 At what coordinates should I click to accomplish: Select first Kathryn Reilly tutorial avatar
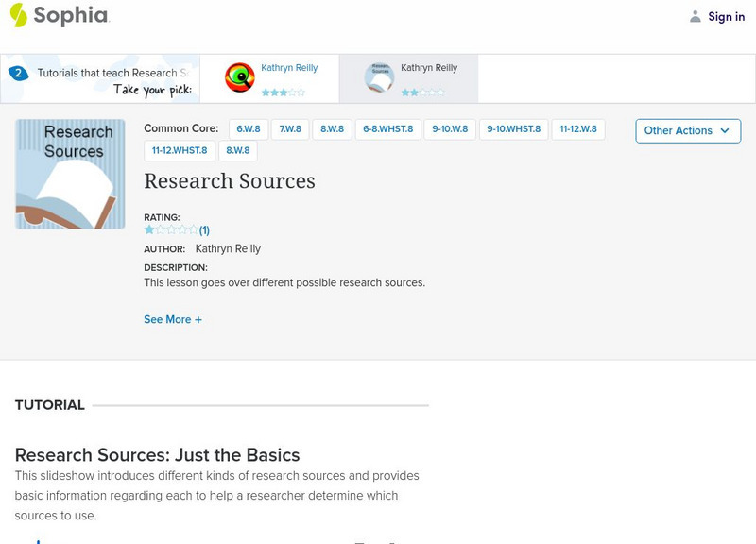[x=240, y=77]
